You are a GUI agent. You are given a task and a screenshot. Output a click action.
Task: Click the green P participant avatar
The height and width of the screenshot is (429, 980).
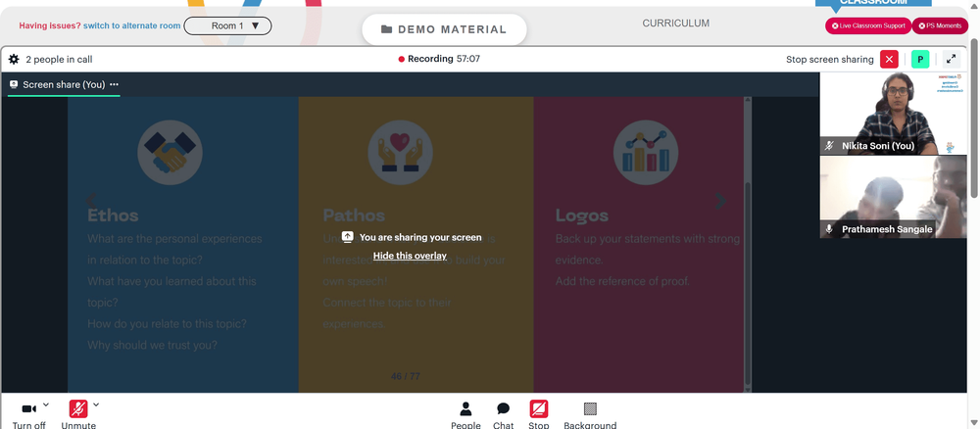coord(920,60)
